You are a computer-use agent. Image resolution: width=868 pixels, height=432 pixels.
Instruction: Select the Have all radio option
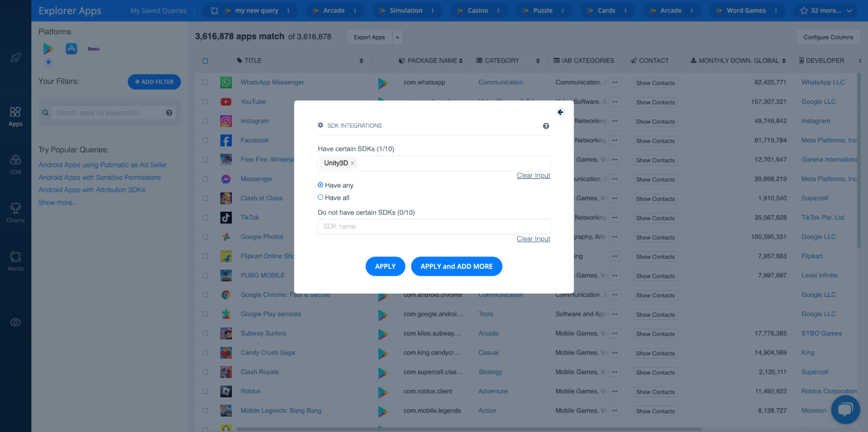(320, 197)
